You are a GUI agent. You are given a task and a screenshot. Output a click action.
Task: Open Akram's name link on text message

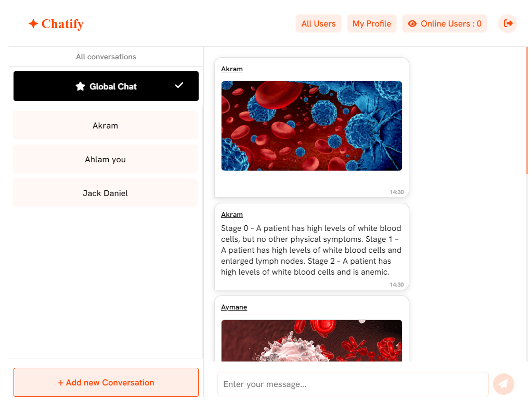tap(232, 214)
